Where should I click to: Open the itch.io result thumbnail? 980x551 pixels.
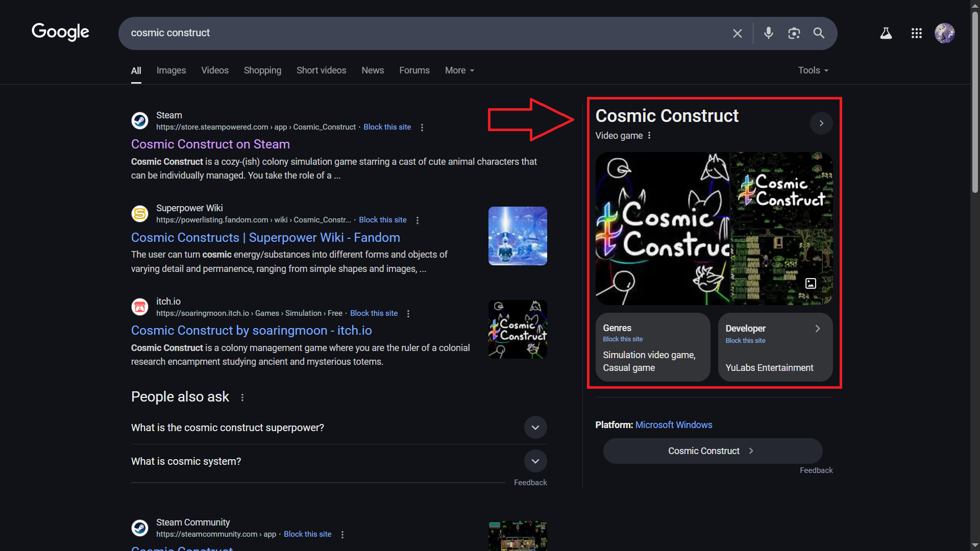pyautogui.click(x=518, y=329)
